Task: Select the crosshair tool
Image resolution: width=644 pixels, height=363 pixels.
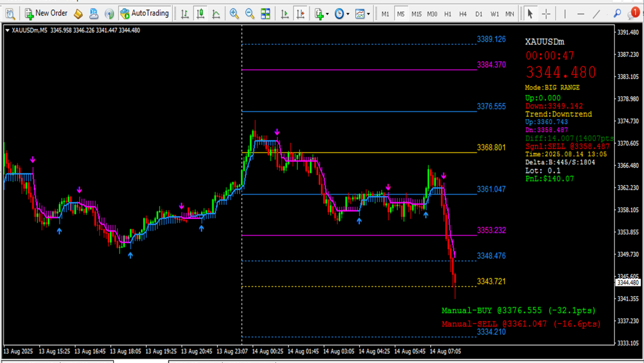Action: [546, 14]
